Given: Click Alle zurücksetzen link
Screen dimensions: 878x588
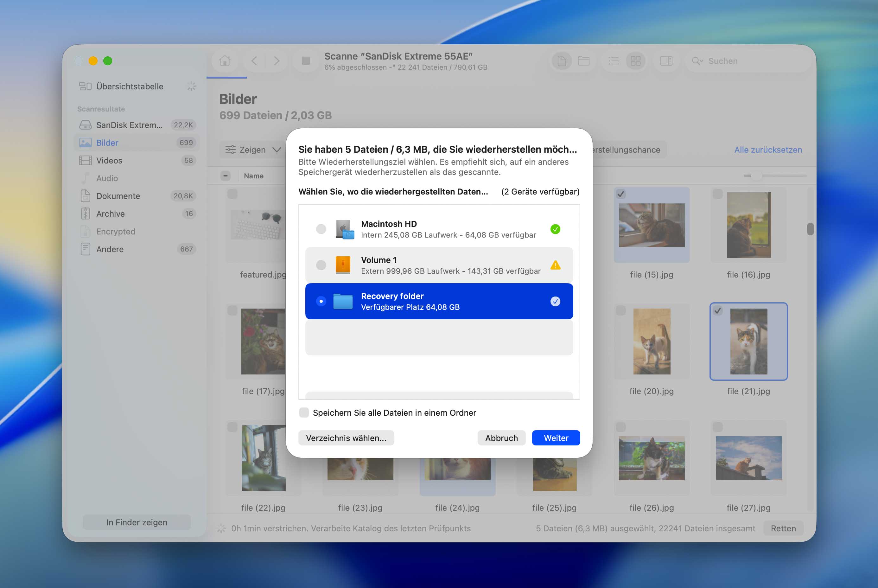Looking at the screenshot, I should tap(768, 150).
